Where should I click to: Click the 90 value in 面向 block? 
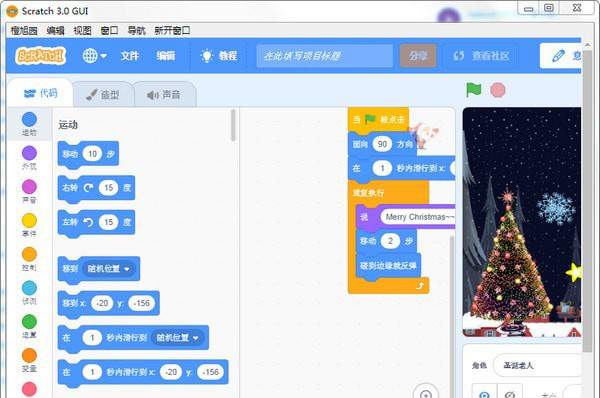click(x=382, y=144)
